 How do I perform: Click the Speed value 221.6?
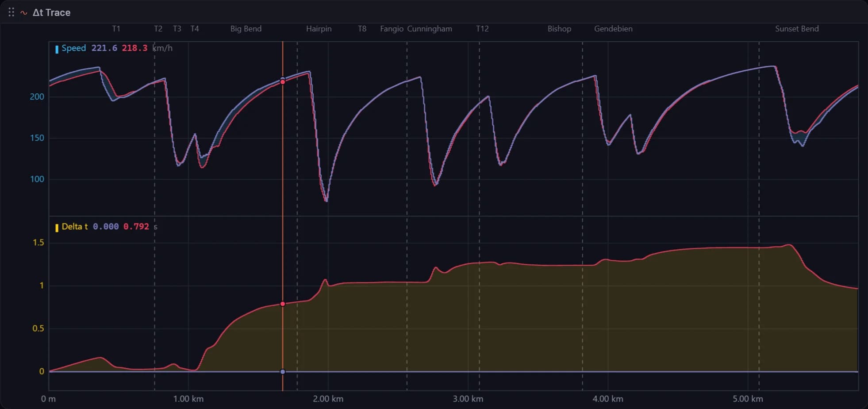pos(104,48)
